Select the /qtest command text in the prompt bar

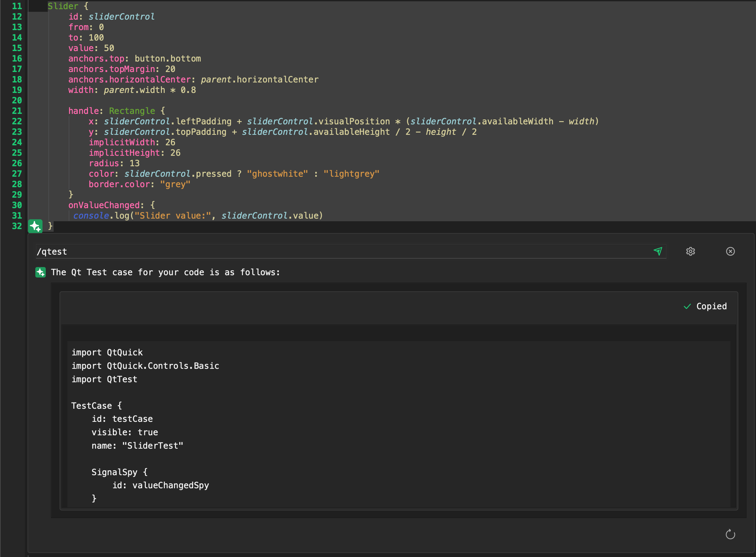pos(53,251)
